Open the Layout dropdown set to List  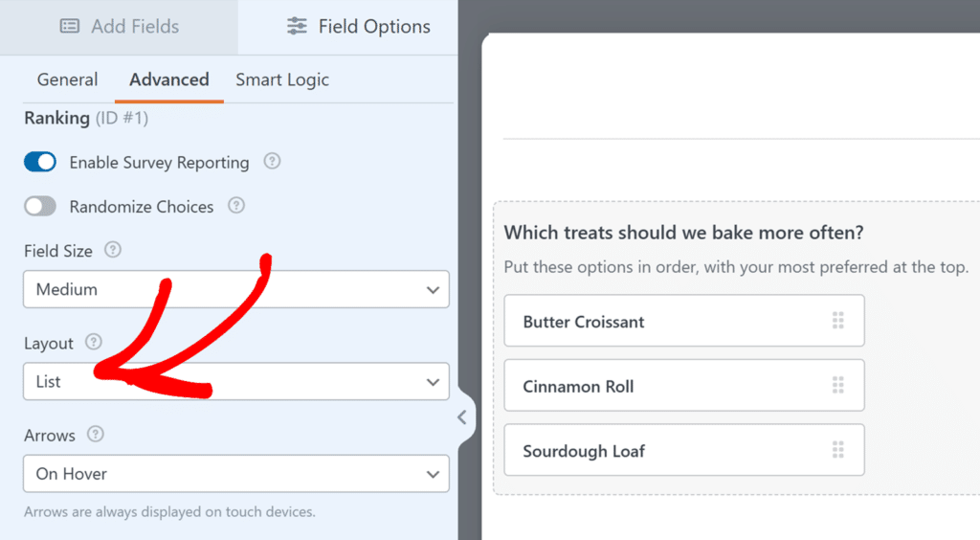click(236, 381)
